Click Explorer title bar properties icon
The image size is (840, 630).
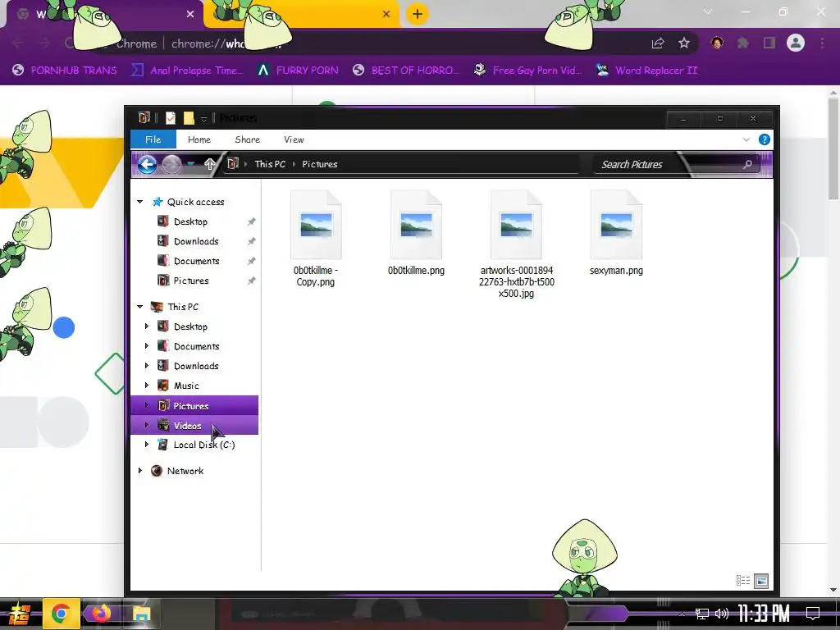click(171, 118)
